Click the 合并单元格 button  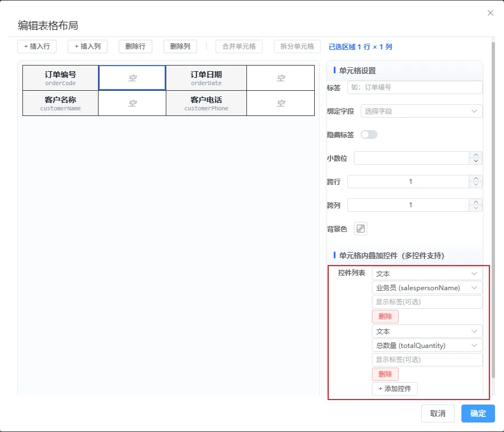(239, 47)
